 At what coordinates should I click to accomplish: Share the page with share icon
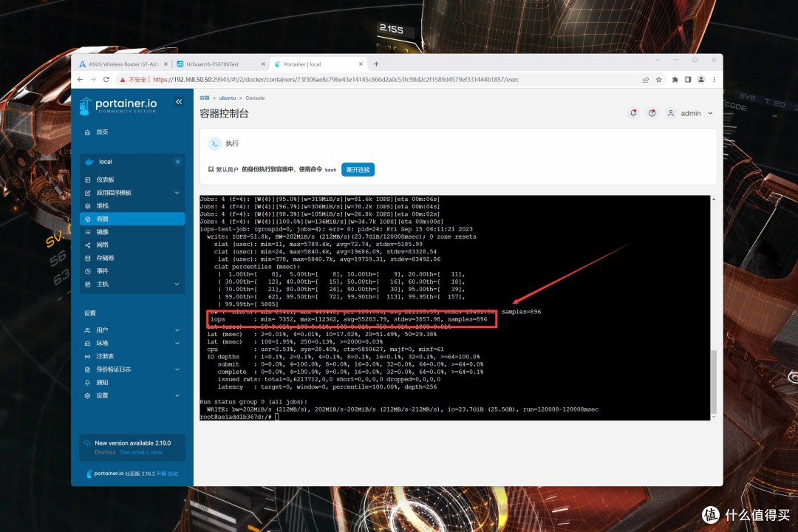pos(645,79)
